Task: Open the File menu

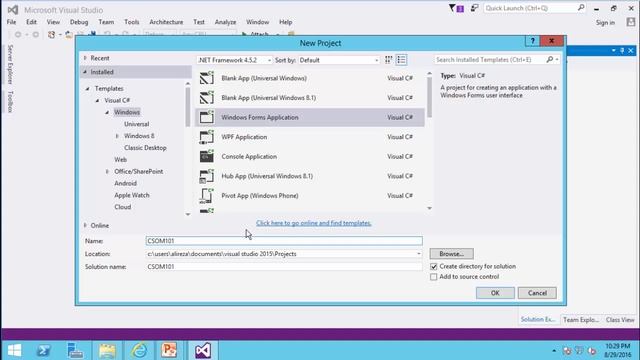Action: (11, 22)
